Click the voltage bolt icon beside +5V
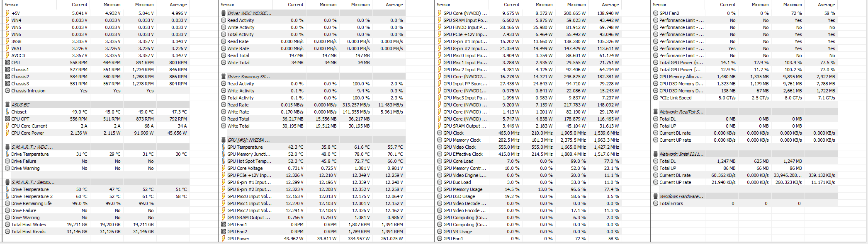868x244 pixels. pyautogui.click(x=7, y=13)
